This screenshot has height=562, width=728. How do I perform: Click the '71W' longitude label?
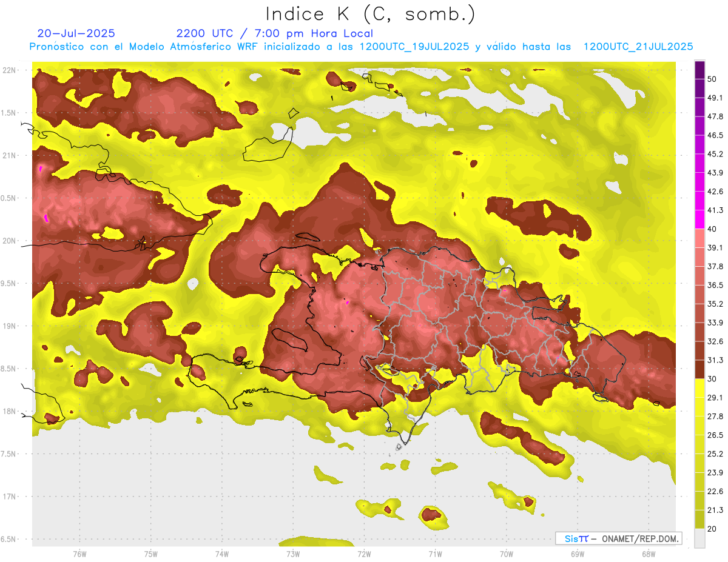[435, 554]
